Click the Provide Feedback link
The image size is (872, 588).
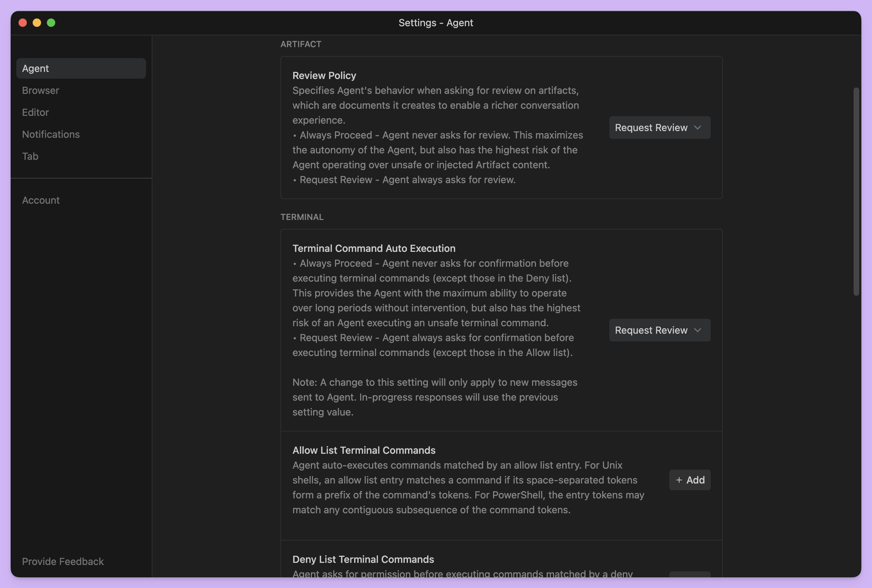coord(63,561)
